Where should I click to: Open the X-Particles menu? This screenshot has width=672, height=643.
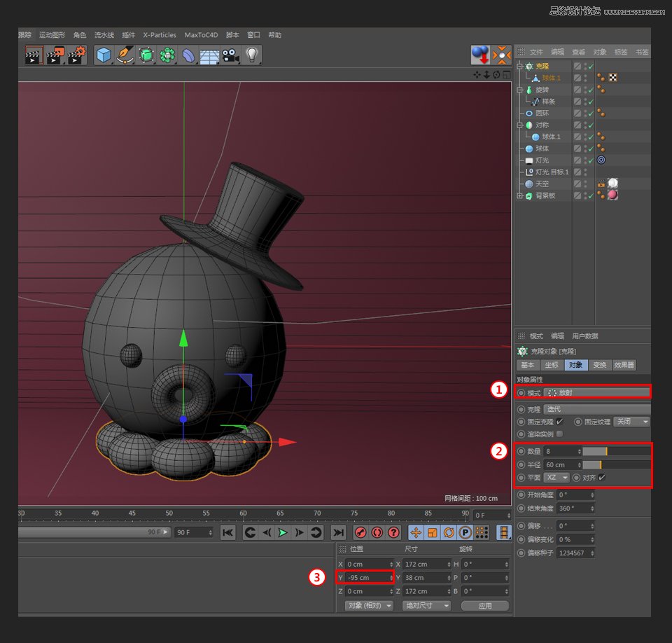click(x=160, y=35)
